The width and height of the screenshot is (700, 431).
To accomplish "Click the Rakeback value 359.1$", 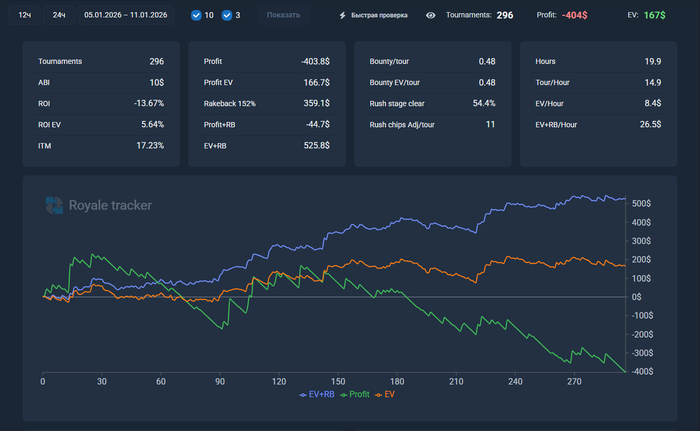I will (x=317, y=103).
